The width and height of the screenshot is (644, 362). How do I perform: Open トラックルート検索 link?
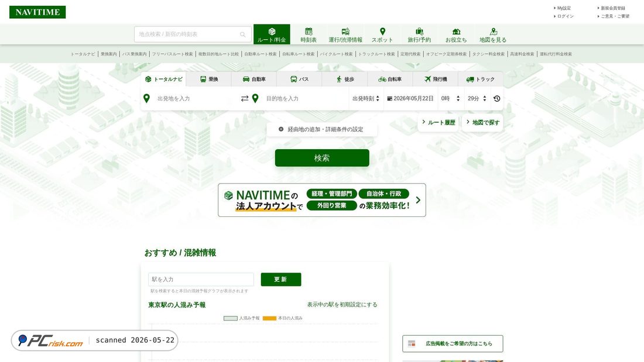pos(376,54)
